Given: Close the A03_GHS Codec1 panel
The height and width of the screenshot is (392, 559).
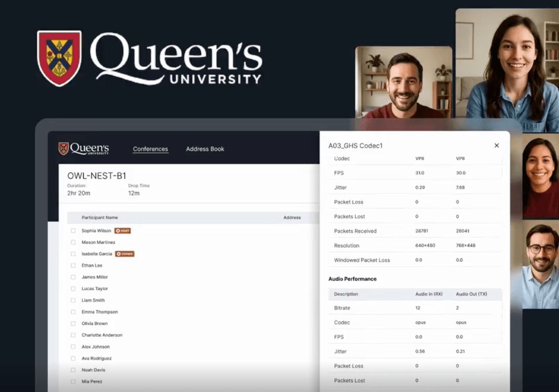Looking at the screenshot, I should point(496,145).
